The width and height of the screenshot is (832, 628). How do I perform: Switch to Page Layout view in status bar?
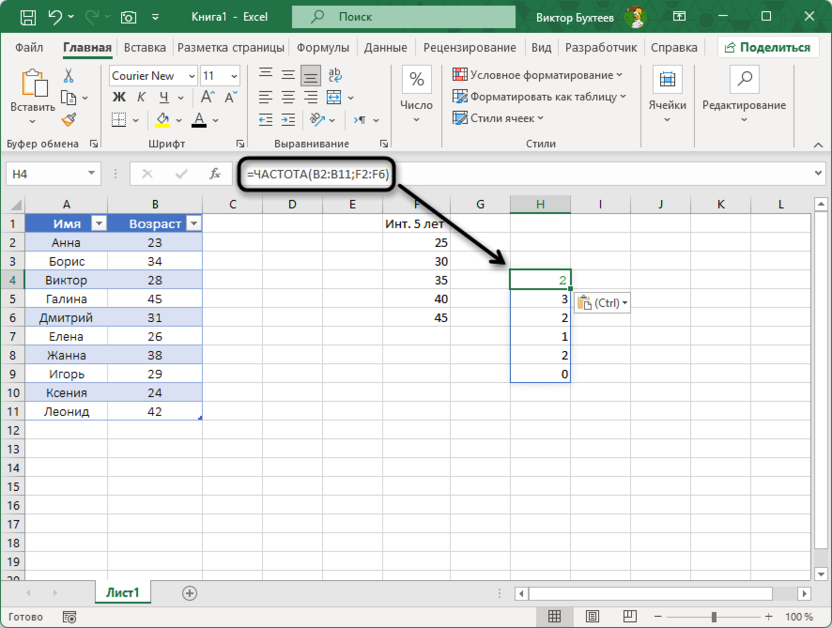pyautogui.click(x=594, y=616)
